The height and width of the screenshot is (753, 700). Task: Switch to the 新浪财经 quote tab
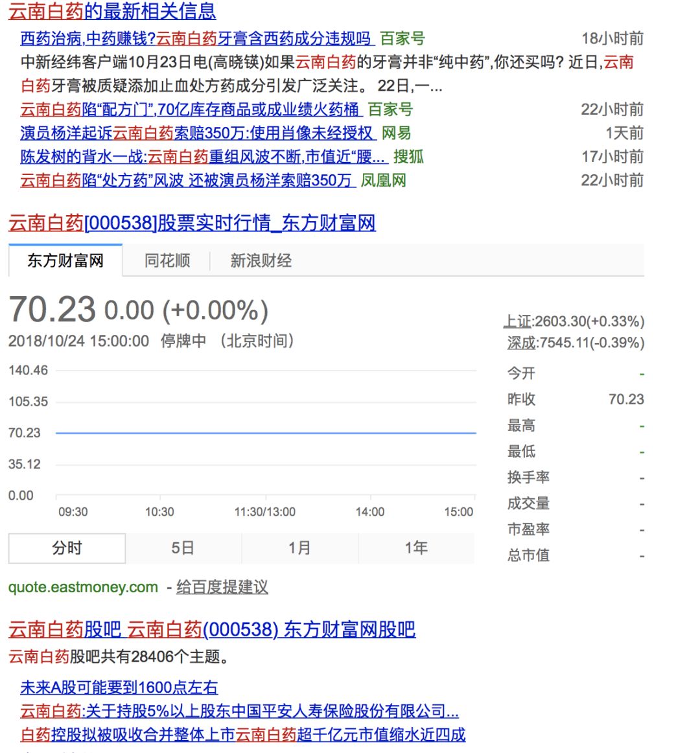259,261
